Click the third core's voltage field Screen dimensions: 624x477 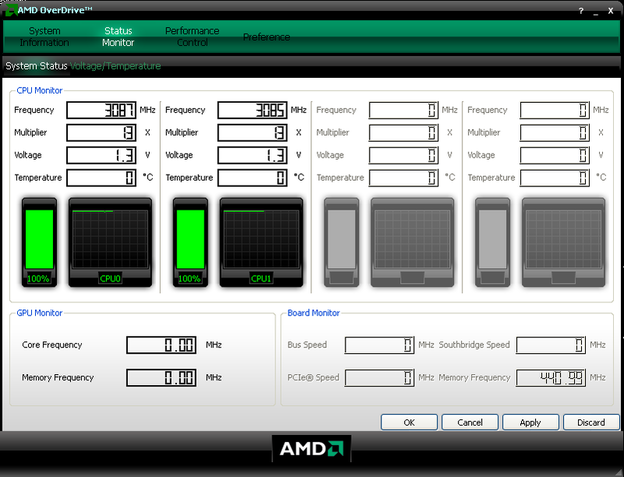click(404, 155)
